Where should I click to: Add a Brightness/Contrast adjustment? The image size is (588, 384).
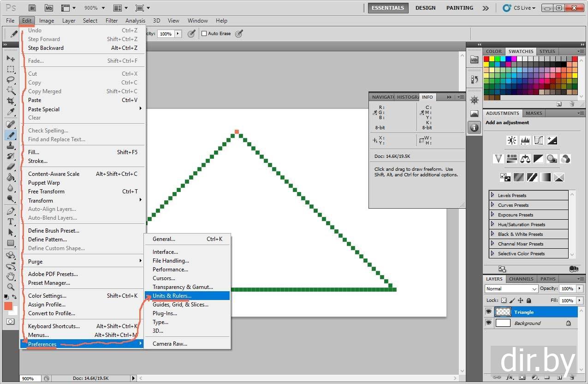point(511,140)
